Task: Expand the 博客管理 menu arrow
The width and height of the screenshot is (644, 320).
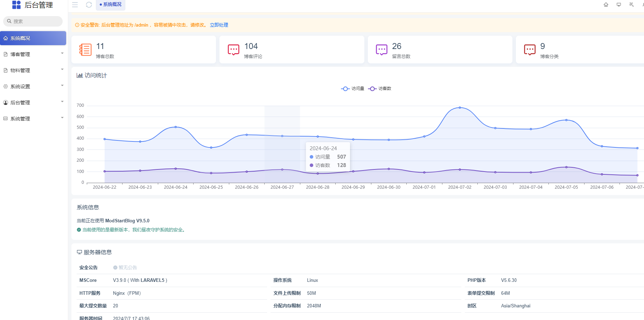Action: point(62,54)
